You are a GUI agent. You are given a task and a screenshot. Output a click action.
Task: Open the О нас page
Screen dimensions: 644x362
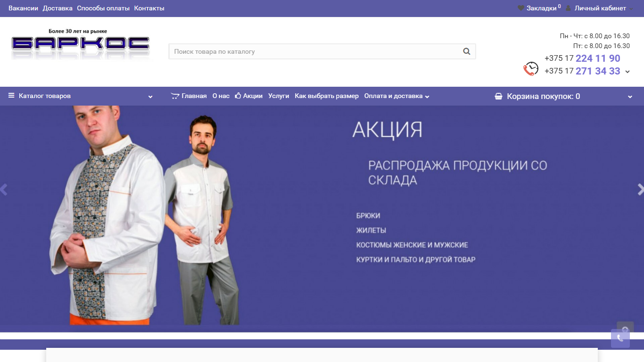pyautogui.click(x=221, y=96)
